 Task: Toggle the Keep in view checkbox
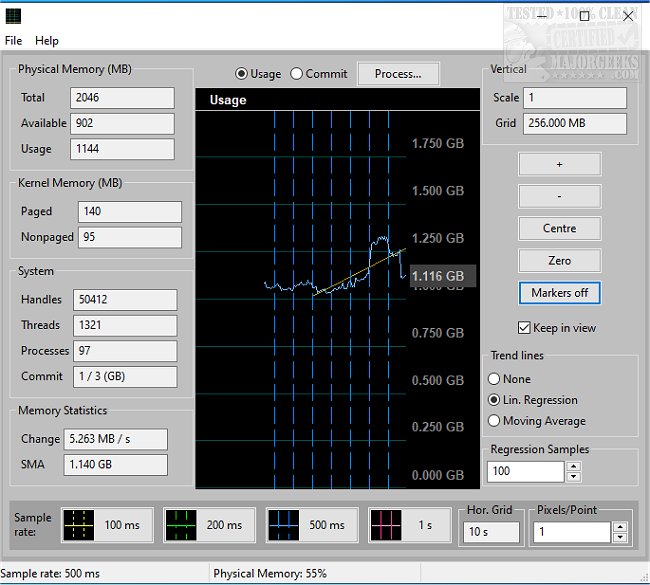click(x=524, y=328)
